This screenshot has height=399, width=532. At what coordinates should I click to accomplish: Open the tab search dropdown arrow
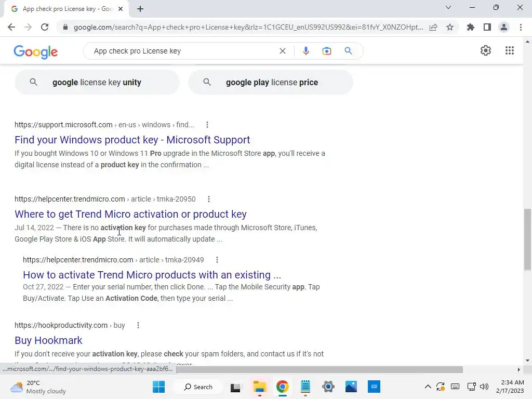[x=448, y=7]
